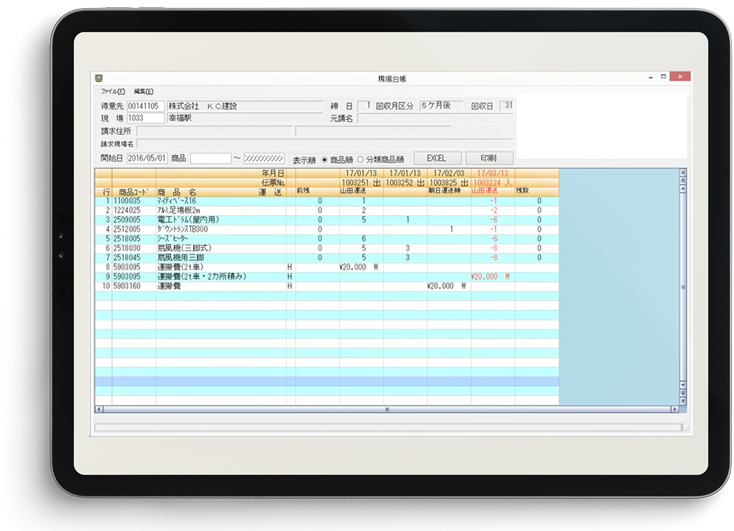Viewport: 734px width, 531px height.
Task: Select the ｼｰｽﾞﾋｰﾀｰ row
Action: [x=326, y=239]
